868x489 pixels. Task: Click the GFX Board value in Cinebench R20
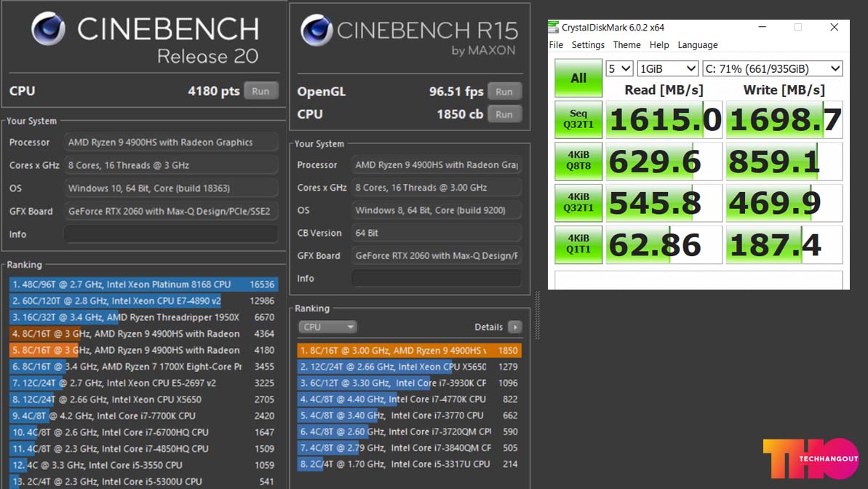tap(170, 211)
